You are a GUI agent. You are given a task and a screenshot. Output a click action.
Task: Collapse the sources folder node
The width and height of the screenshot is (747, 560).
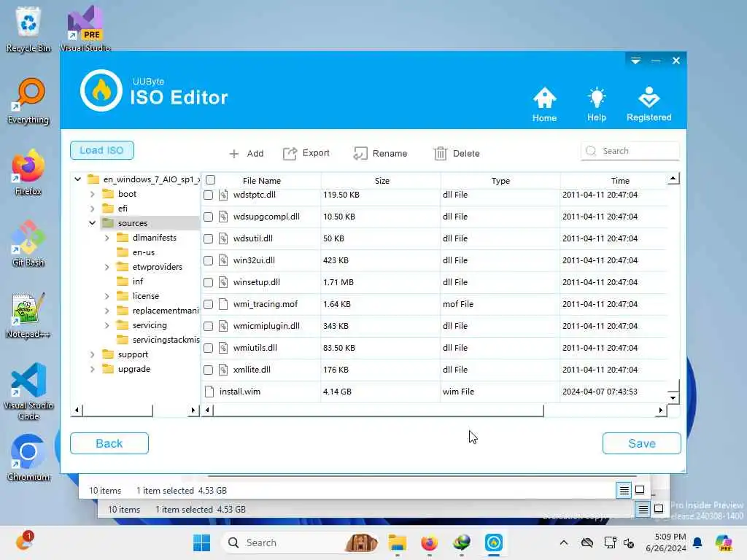(x=93, y=223)
